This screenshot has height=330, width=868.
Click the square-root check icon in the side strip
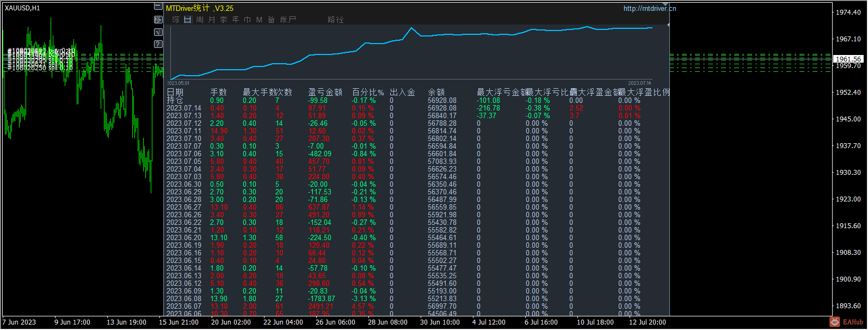point(158,32)
